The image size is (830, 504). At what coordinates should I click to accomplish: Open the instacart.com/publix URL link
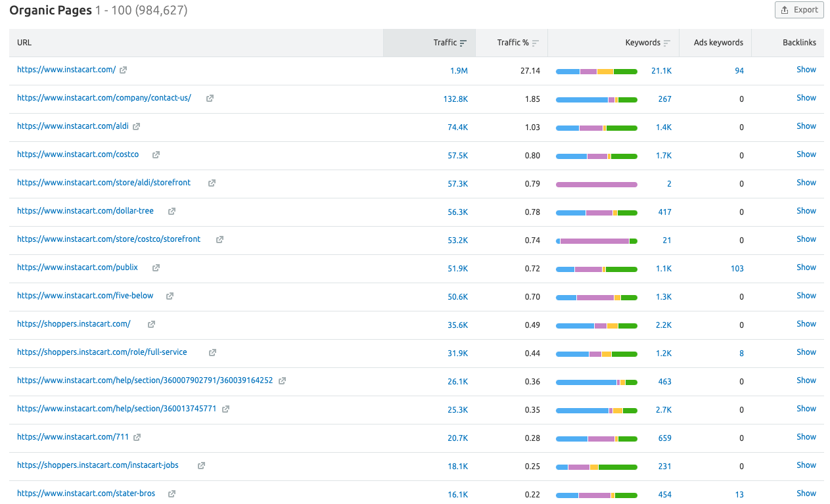coord(78,267)
